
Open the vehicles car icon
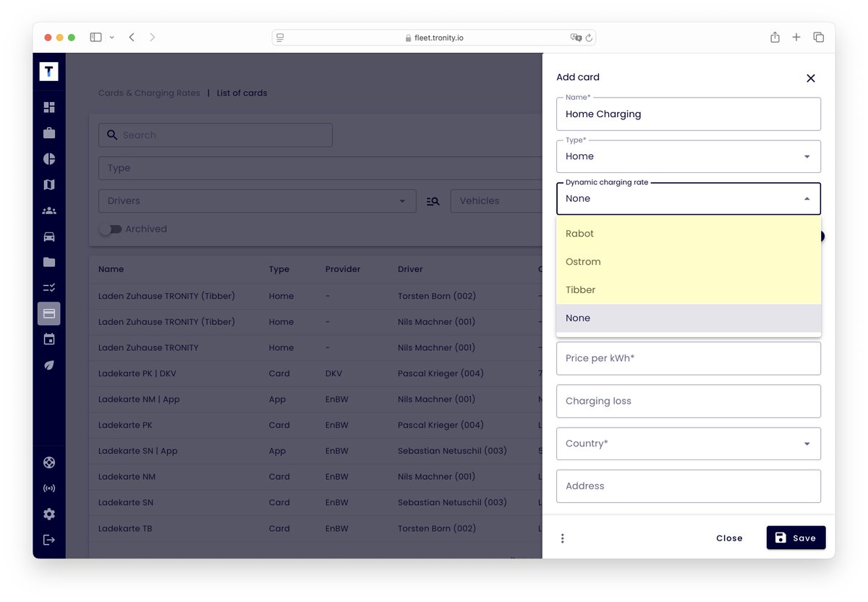coord(49,237)
